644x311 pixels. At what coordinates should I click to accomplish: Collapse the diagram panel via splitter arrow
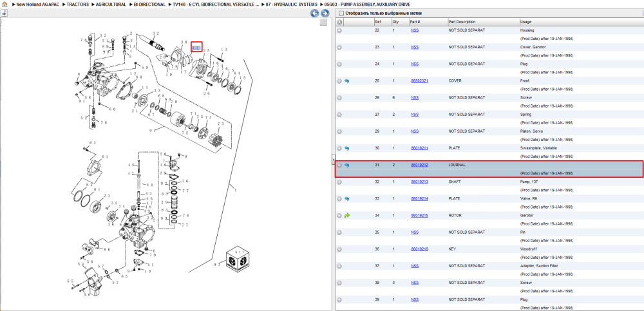click(334, 160)
